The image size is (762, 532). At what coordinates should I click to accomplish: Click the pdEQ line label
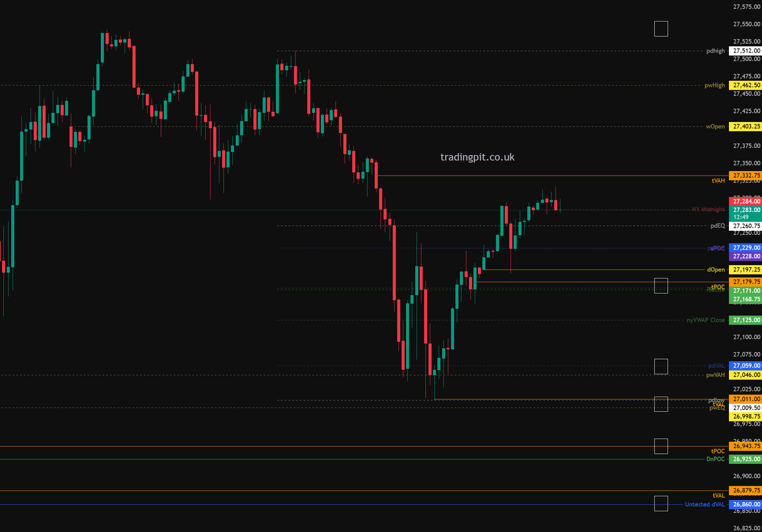(x=718, y=226)
